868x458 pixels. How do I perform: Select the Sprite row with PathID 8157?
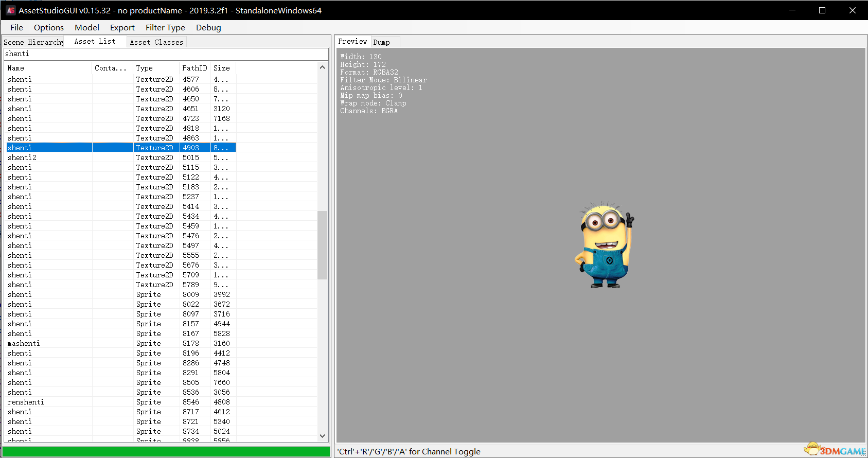click(x=121, y=324)
